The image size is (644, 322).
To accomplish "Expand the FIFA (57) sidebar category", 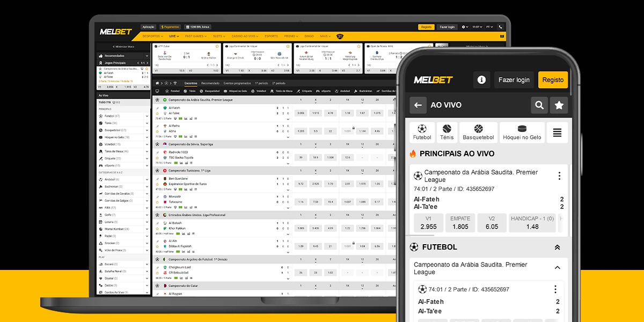I will coord(147,208).
